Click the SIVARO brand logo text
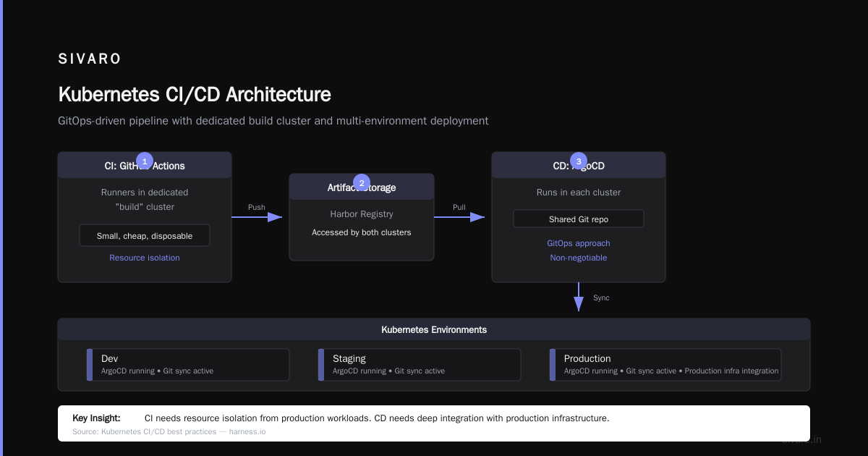The height and width of the screenshot is (456, 868). (x=90, y=59)
